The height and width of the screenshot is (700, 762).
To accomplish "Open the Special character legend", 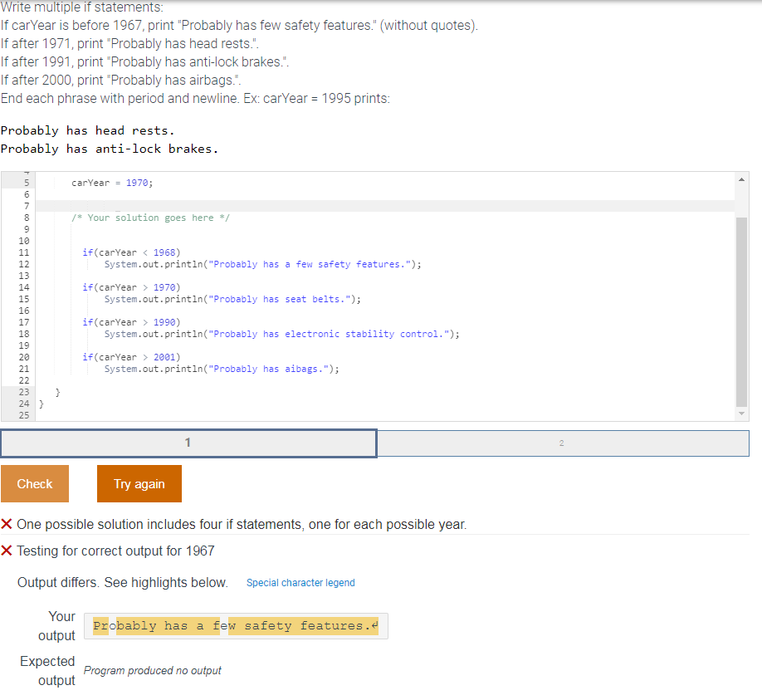I will click(x=300, y=583).
